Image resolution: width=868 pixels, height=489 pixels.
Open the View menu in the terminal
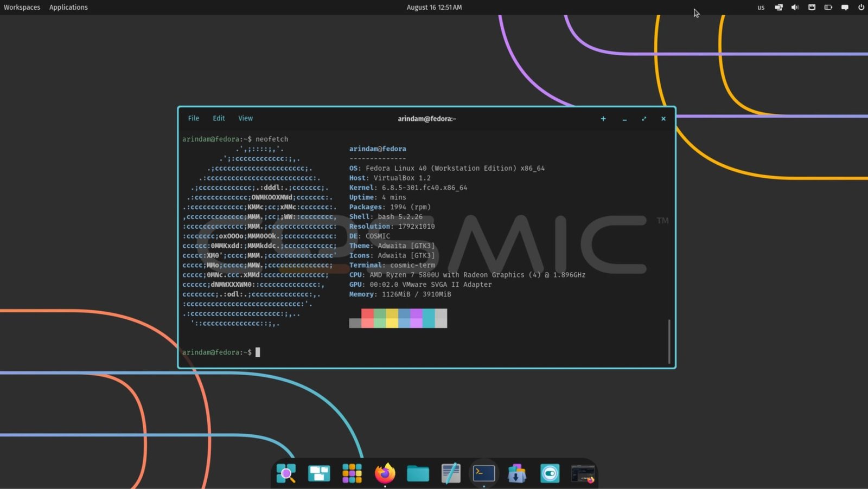tap(245, 118)
